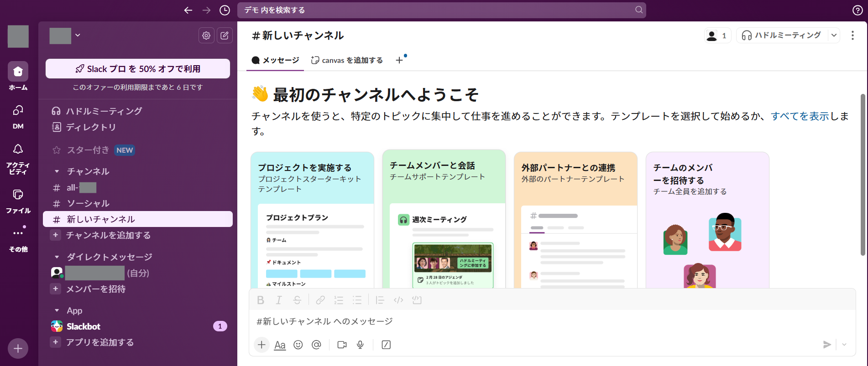Image resolution: width=868 pixels, height=366 pixels.
Task: Open Home in the left rail
Action: click(18, 76)
